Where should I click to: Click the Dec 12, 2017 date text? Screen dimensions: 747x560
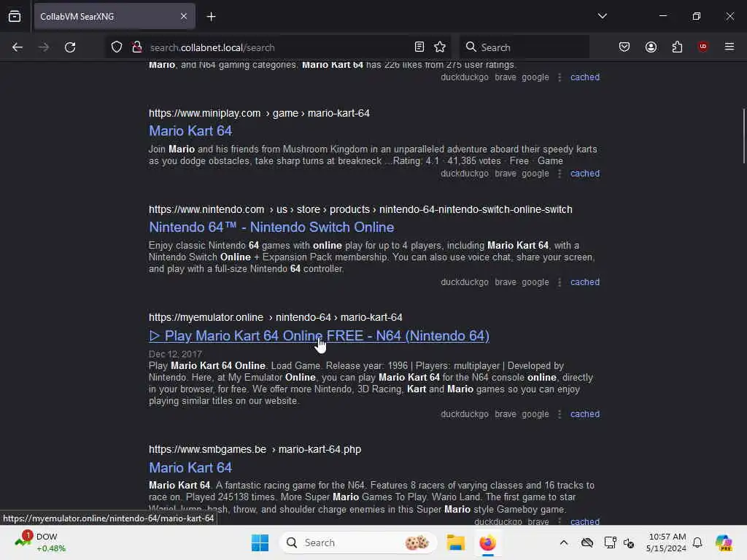point(175,354)
